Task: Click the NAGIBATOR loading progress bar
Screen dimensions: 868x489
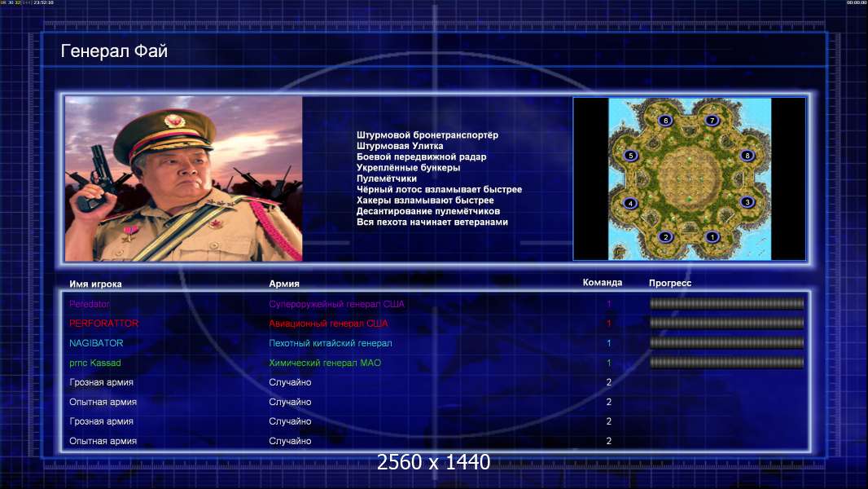Action: tap(727, 343)
